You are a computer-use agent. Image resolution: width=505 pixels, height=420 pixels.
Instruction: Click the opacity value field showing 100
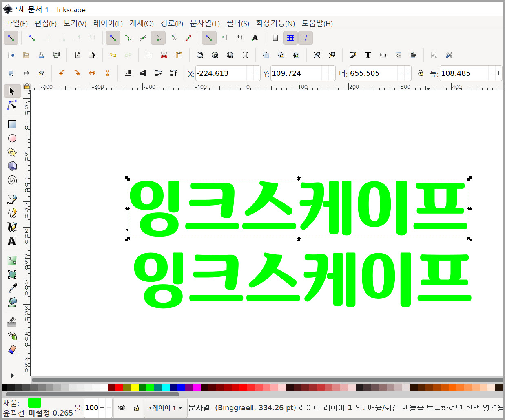tap(92, 408)
